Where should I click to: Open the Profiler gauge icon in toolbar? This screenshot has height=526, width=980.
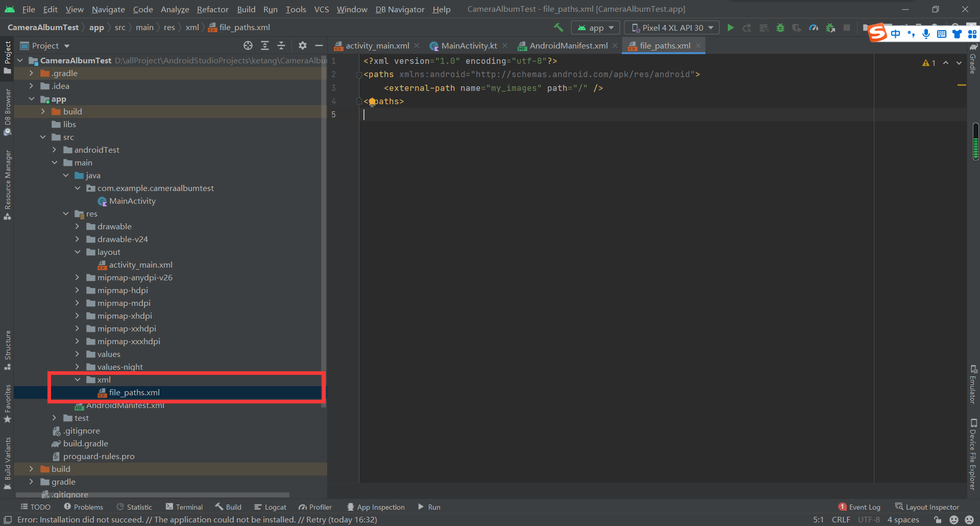pyautogui.click(x=814, y=28)
